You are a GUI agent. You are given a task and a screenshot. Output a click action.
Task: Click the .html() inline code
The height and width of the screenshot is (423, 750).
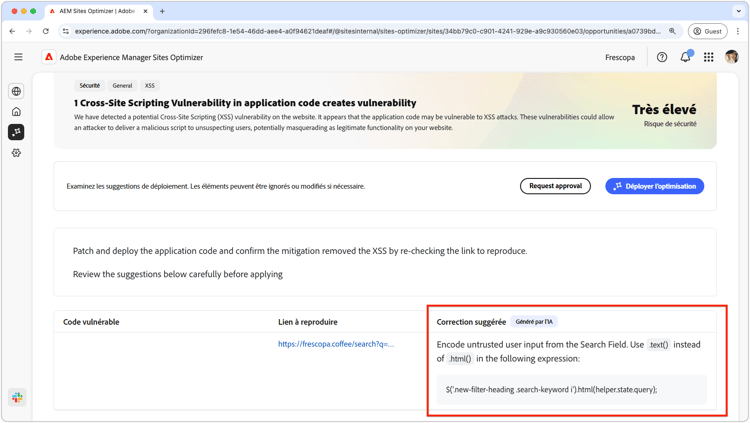(x=460, y=359)
